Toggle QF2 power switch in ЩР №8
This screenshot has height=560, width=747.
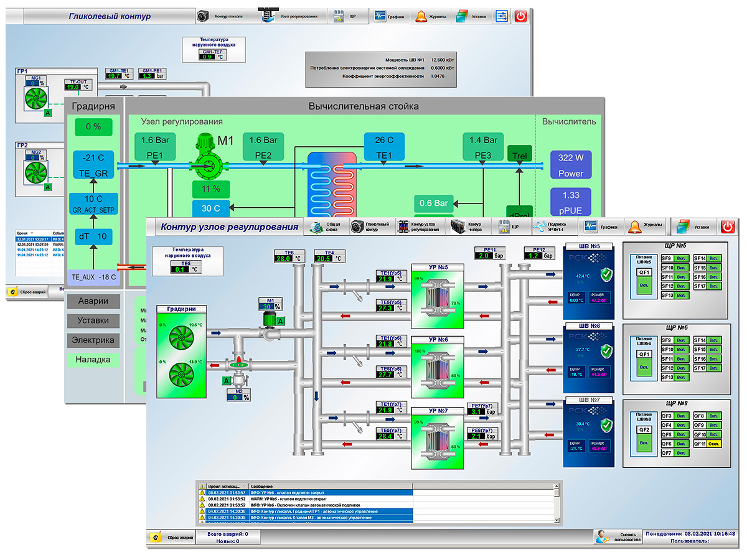click(643, 437)
